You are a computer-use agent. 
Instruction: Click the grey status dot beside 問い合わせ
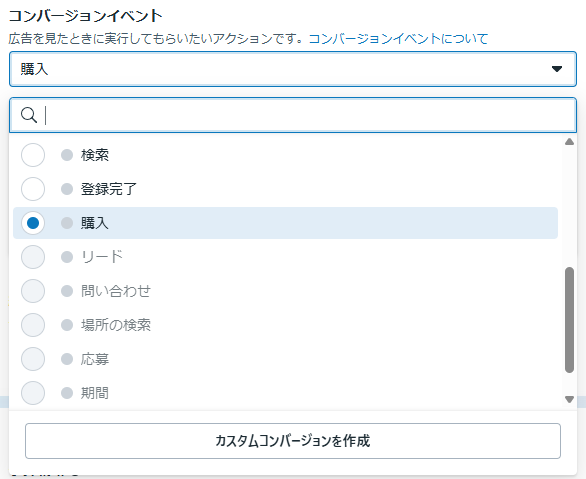click(67, 291)
